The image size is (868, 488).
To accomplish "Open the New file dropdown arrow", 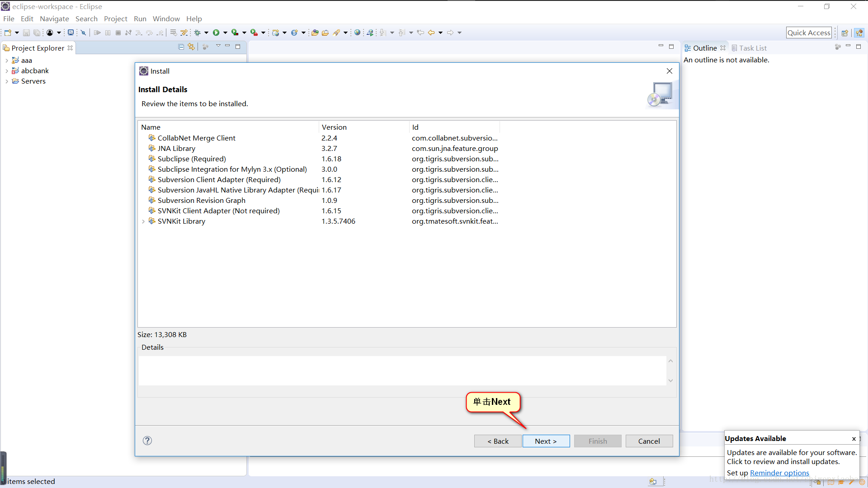I will [17, 33].
